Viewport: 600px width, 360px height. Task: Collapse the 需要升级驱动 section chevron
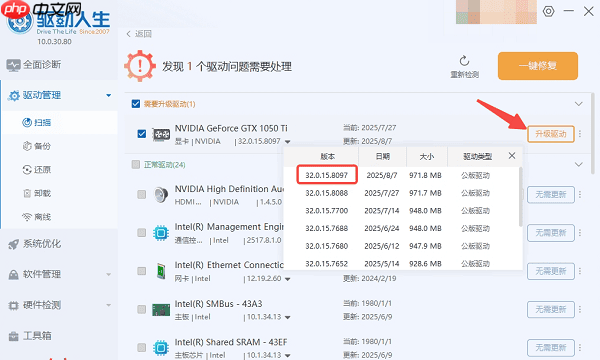pyautogui.click(x=579, y=104)
